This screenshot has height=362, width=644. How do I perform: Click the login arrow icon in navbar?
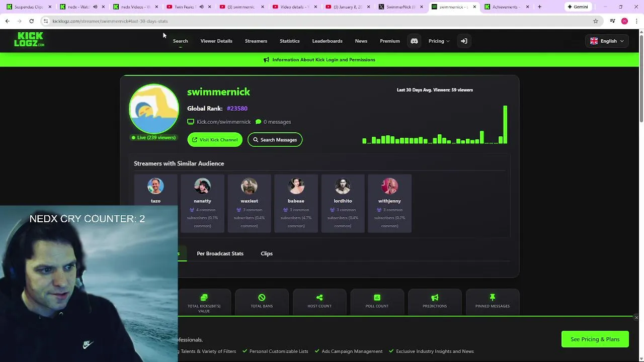point(464,41)
